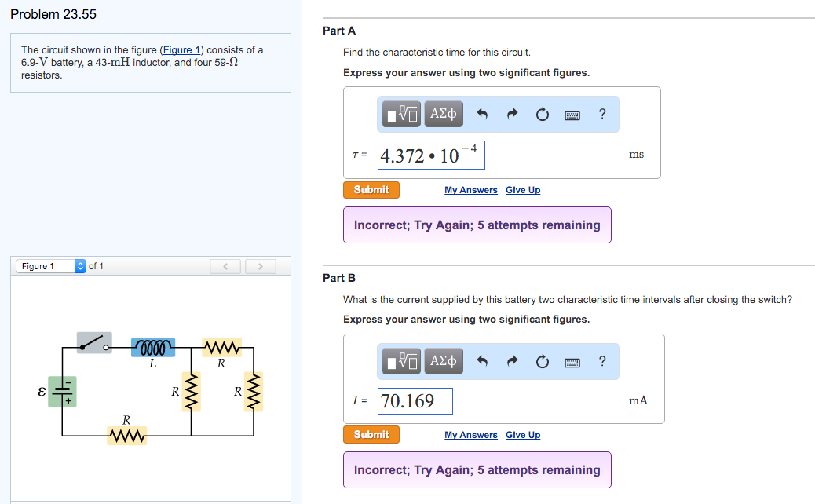This screenshot has height=504, width=815.
Task: View My Answers for Part A
Action: pos(471,190)
